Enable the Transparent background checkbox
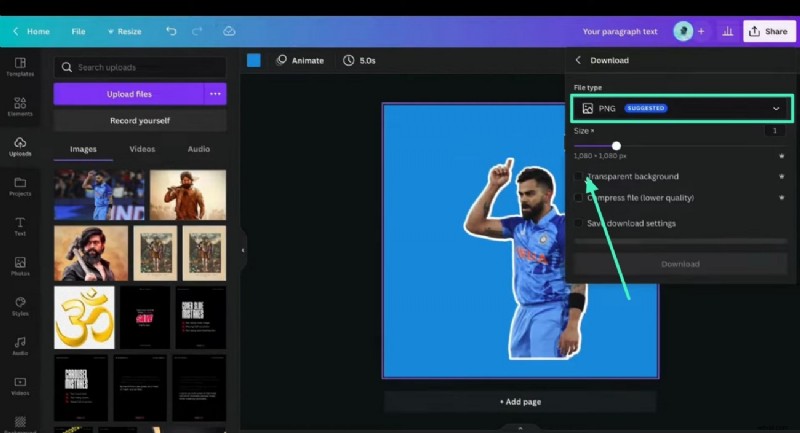This screenshot has height=433, width=800. click(x=578, y=176)
